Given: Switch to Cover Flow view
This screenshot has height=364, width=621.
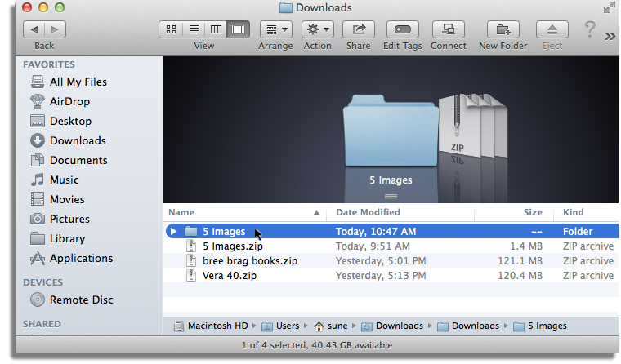Looking at the screenshot, I should point(239,29).
